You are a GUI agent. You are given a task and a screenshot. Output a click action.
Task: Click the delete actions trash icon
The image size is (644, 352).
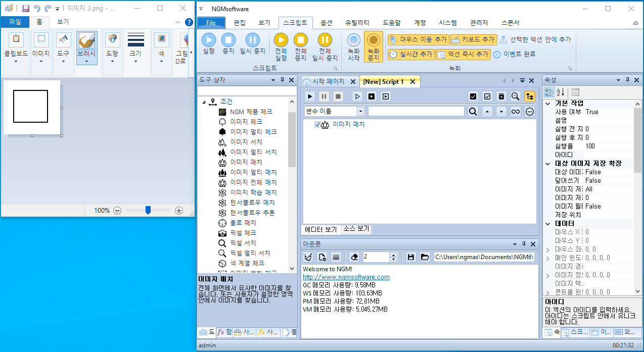(x=501, y=96)
